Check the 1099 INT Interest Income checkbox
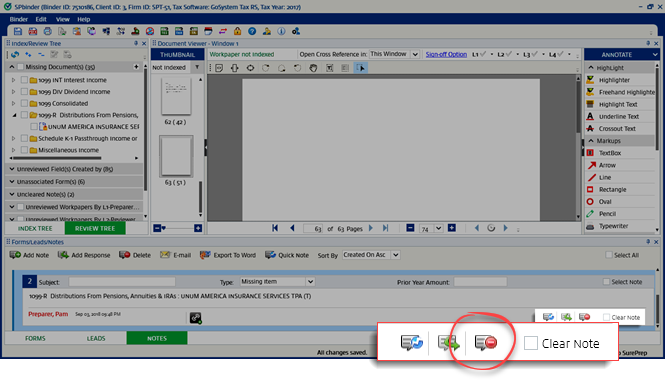 point(24,80)
